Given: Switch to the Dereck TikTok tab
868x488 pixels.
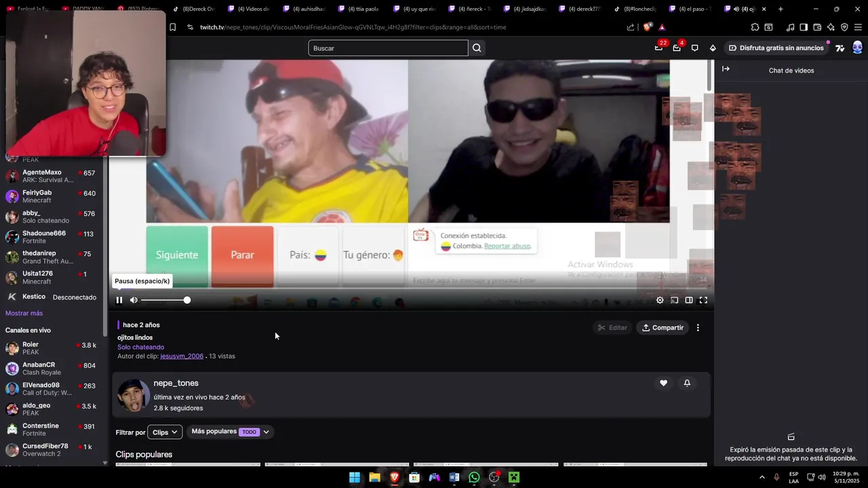Looking at the screenshot, I should 193,9.
